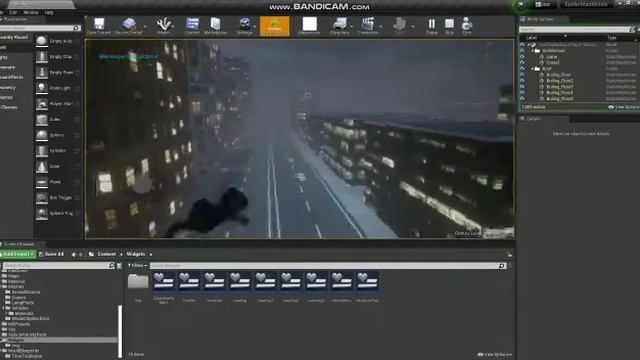The image size is (640, 360).
Task: Pause the running play session
Action: point(431,26)
